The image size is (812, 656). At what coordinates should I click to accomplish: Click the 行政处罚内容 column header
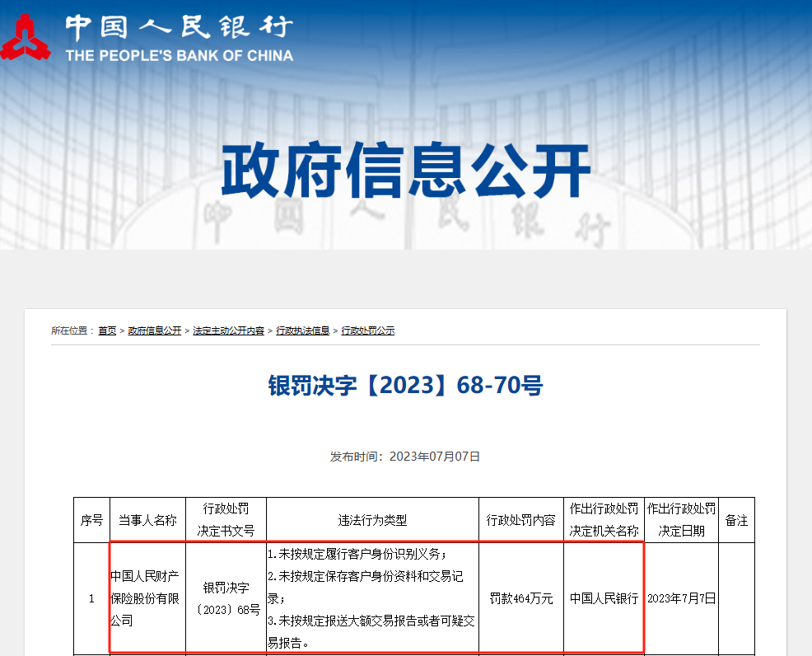521,520
